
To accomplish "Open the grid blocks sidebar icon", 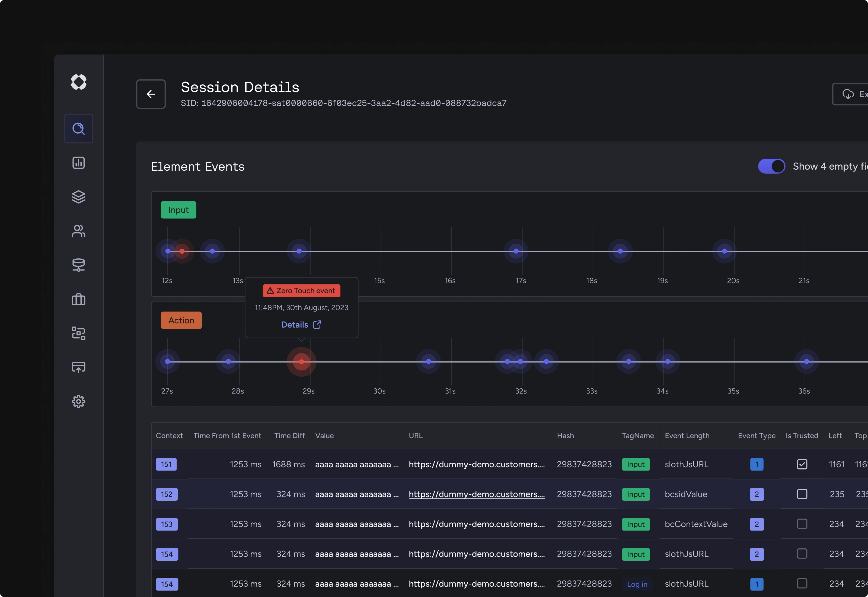I will point(78,333).
